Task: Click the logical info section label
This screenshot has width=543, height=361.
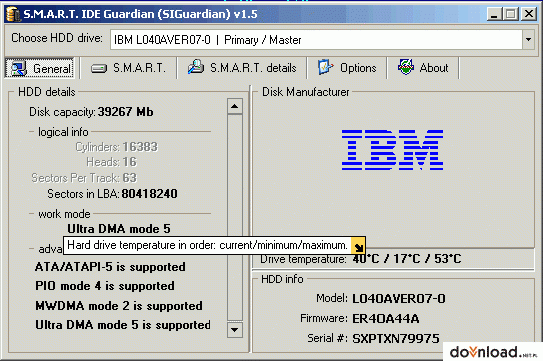Action: click(63, 132)
